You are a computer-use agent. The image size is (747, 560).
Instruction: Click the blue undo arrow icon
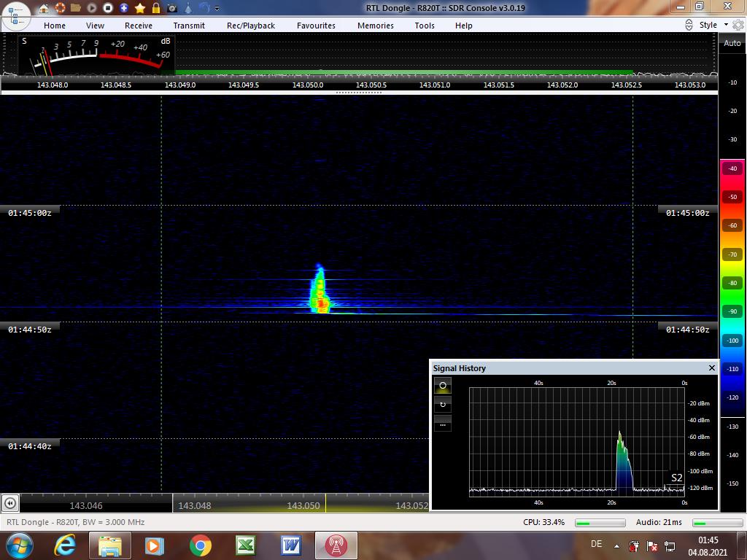coord(204,7)
